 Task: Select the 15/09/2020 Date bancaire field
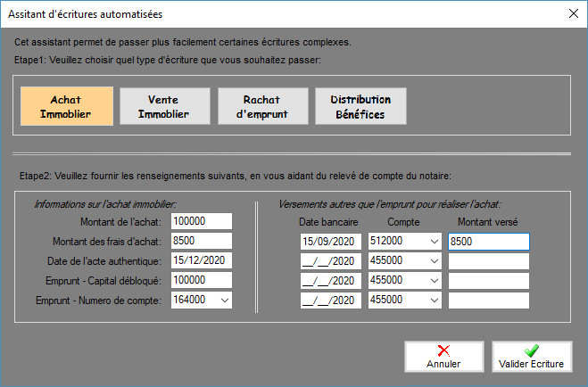tap(331, 241)
